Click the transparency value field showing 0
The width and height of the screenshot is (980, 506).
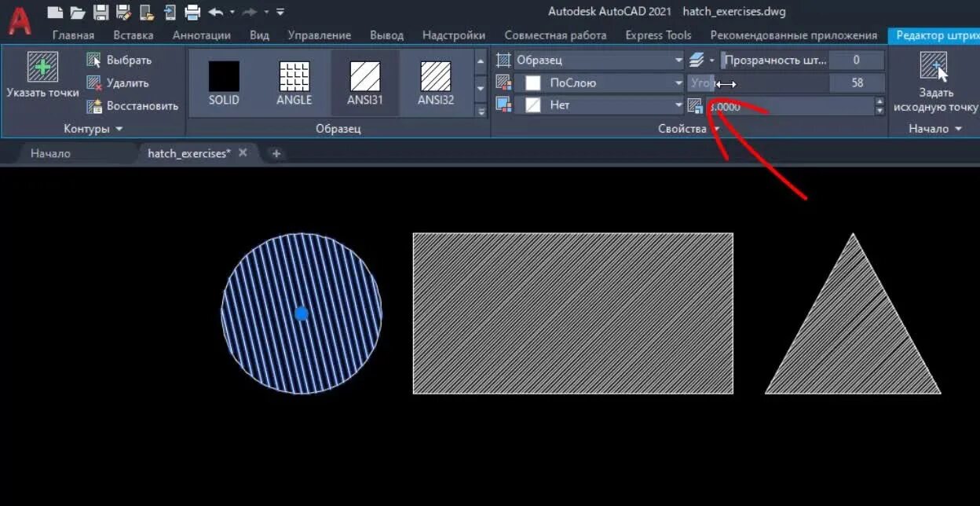click(857, 60)
